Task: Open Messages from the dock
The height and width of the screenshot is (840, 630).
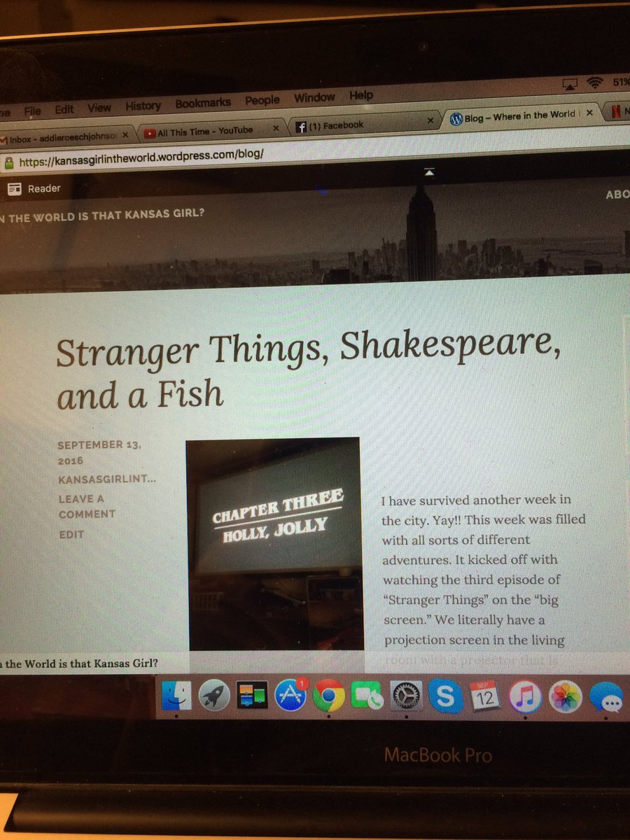Action: (x=605, y=698)
